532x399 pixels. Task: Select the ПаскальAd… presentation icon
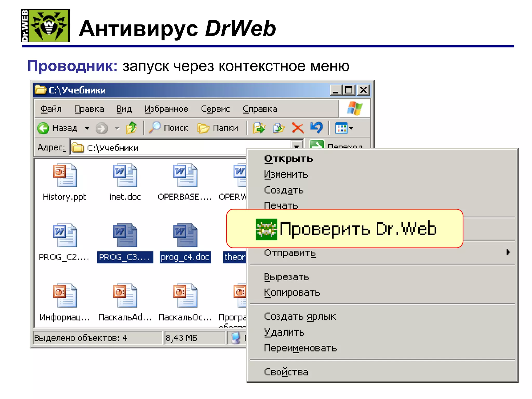point(125,295)
